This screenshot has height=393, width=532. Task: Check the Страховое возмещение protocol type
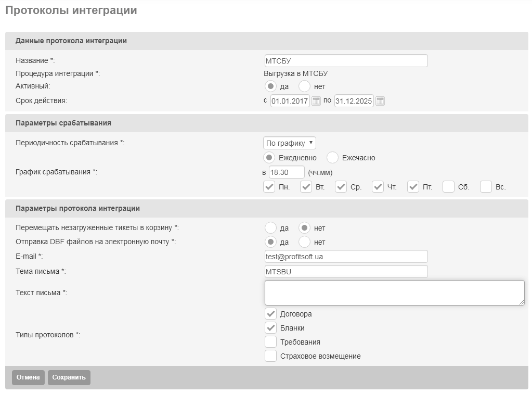(x=270, y=356)
